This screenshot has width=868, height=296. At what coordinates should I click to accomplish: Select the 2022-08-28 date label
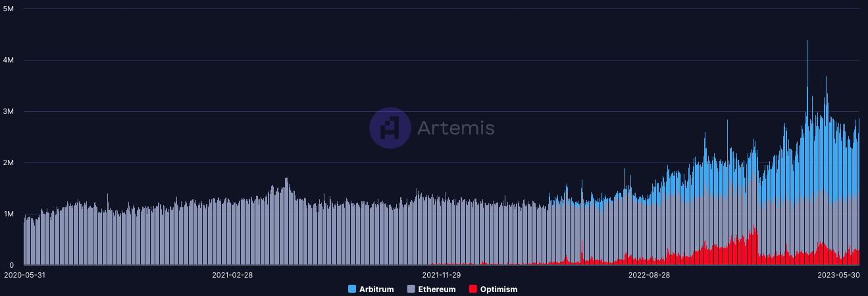click(x=649, y=275)
